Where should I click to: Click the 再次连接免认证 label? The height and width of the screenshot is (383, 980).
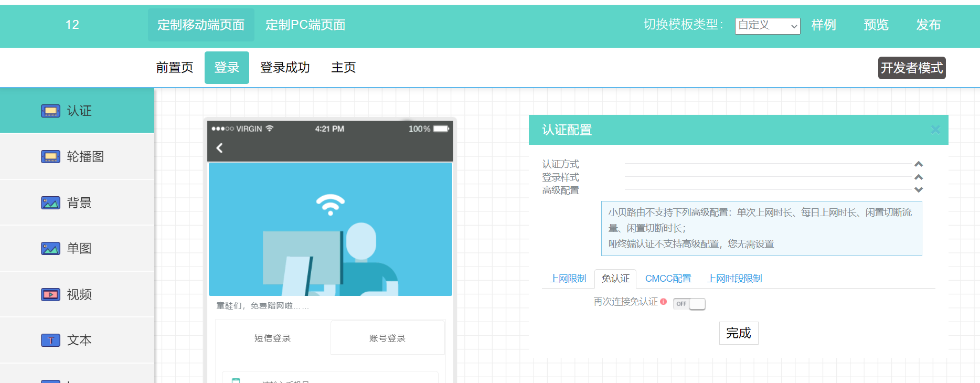pos(625,302)
